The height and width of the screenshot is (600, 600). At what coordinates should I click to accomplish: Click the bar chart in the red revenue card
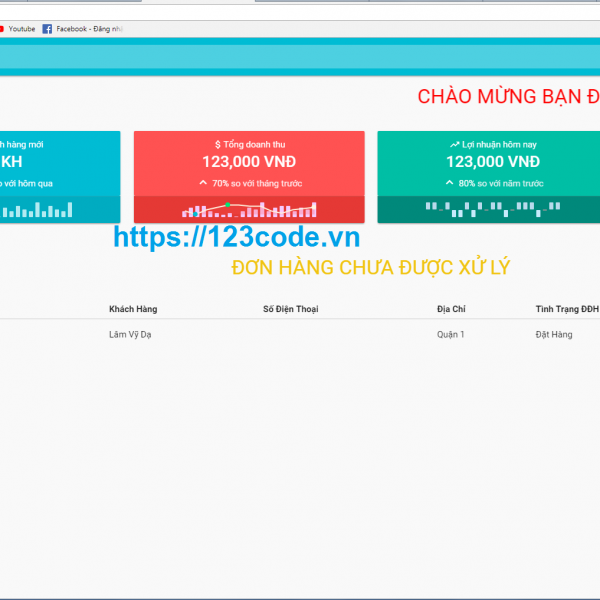coord(249,210)
